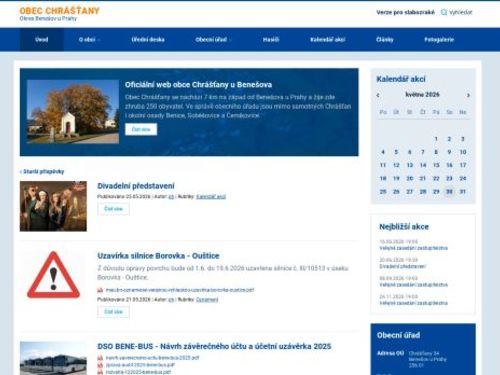
Task: Click the Kalendář akcí sidebar heading
Action: (401, 79)
